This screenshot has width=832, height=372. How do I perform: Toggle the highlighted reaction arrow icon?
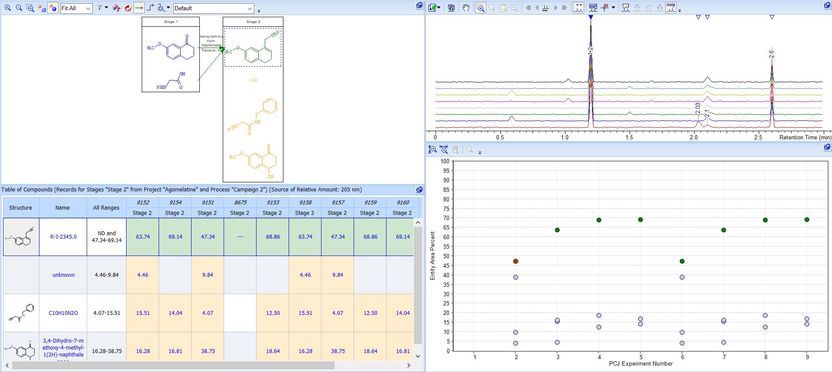(x=139, y=8)
